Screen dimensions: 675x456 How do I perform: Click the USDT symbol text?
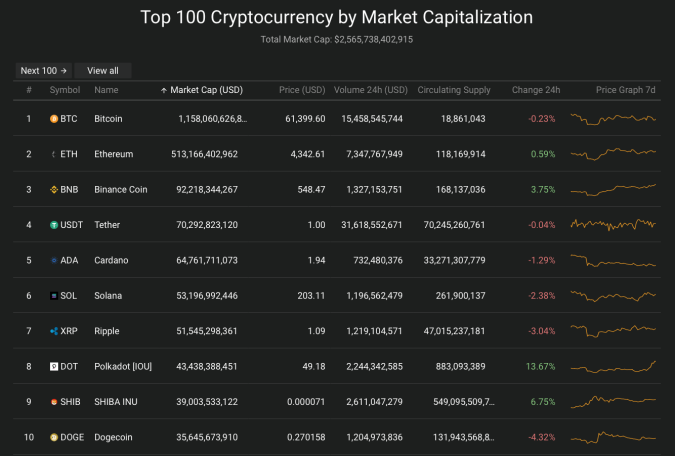tap(71, 225)
